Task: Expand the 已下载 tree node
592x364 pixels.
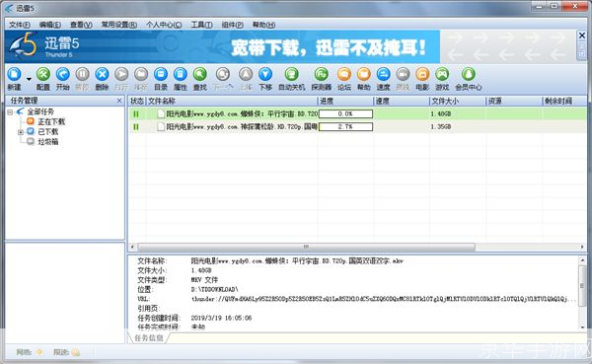Action: tap(21, 132)
